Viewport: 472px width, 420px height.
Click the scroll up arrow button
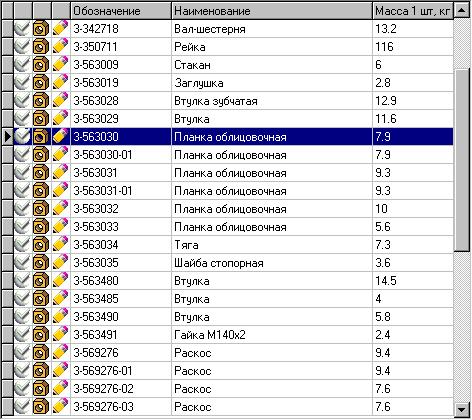[462, 10]
